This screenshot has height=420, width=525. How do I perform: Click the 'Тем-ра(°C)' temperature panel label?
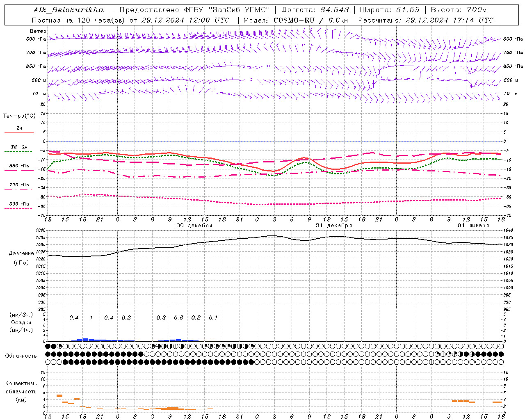pos(19,116)
